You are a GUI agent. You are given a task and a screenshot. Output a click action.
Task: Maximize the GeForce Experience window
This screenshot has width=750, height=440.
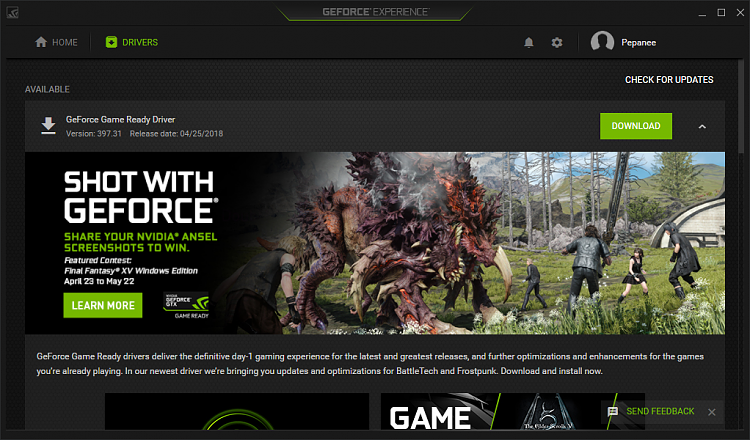(x=721, y=12)
